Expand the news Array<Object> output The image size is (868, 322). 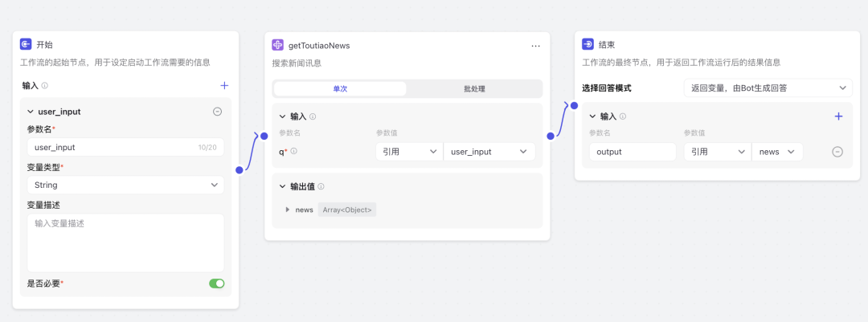click(287, 210)
